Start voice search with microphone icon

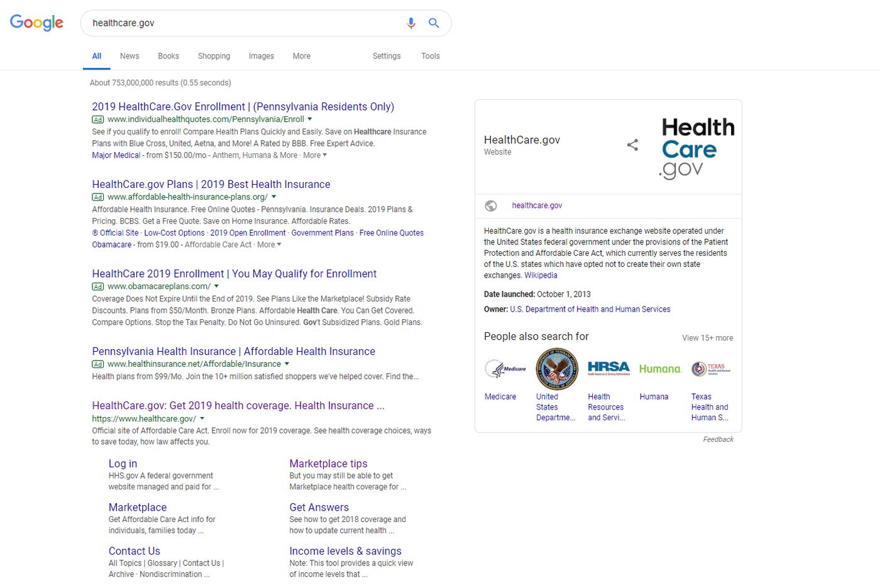click(410, 23)
